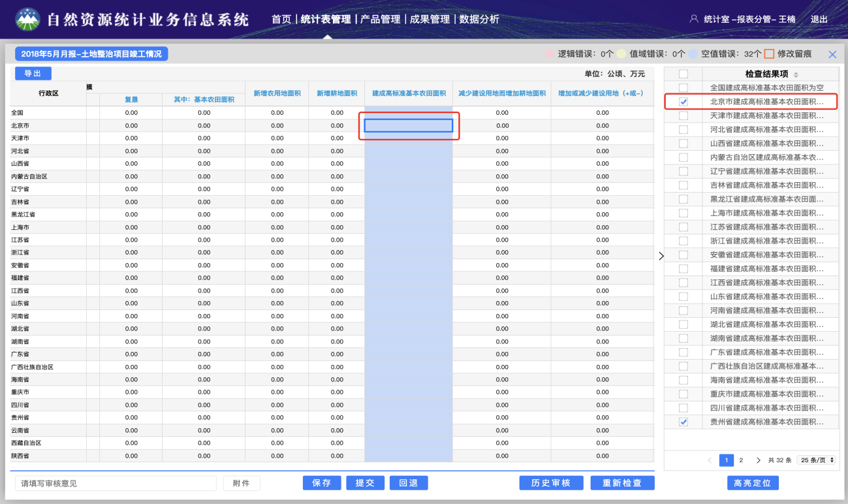
Task: Check the 河北省 check result checkbox
Action: pos(683,129)
